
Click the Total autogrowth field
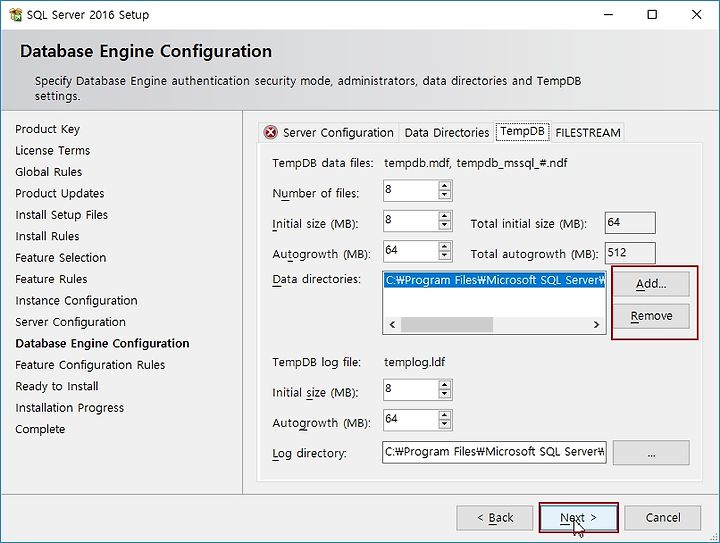[x=630, y=253]
